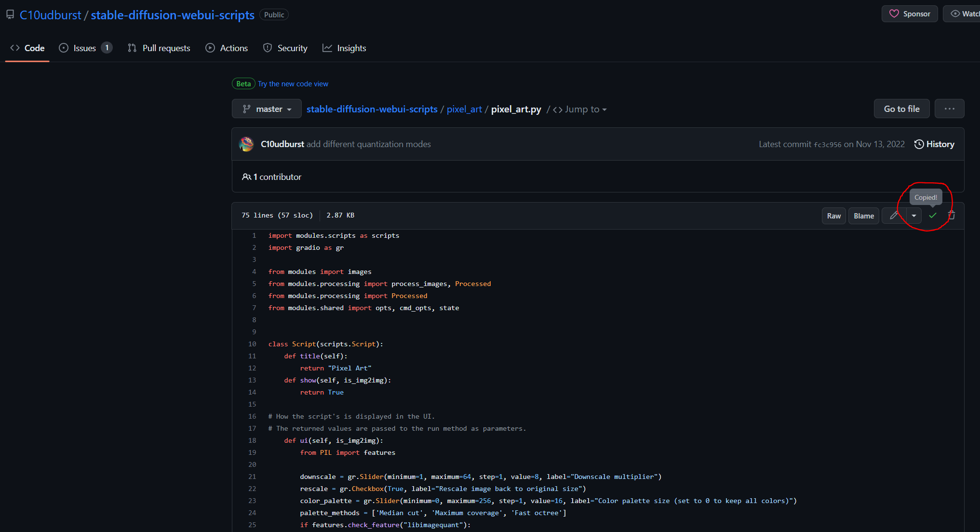Click the History clock icon

919,144
